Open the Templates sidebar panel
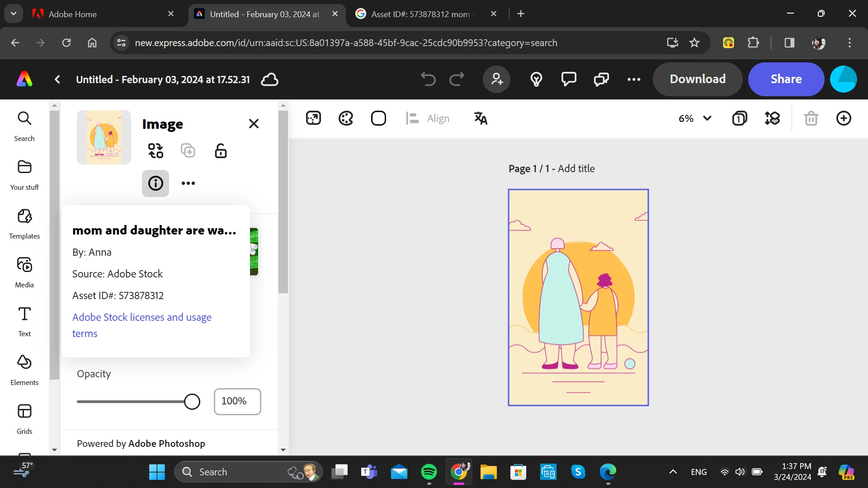This screenshot has height=488, width=868. [x=24, y=224]
